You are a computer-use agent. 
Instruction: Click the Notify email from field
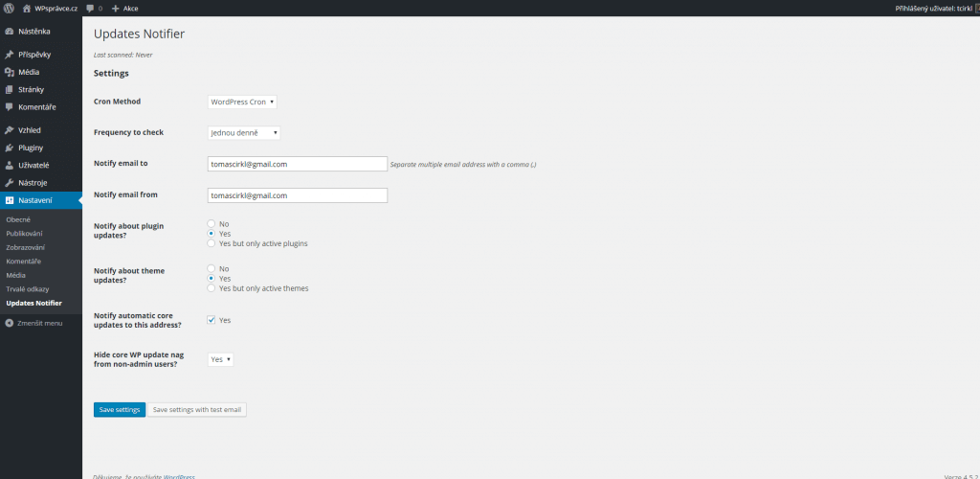pos(298,195)
